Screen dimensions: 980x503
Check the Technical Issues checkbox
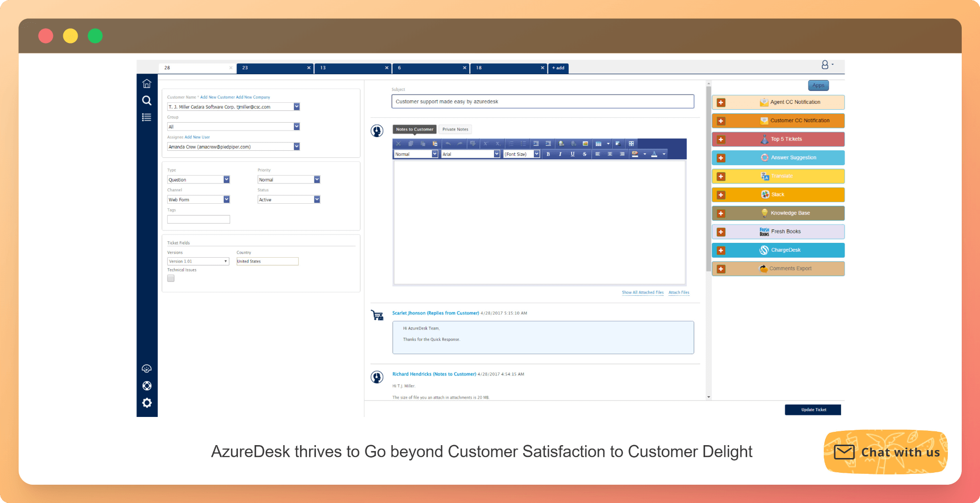coord(171,278)
